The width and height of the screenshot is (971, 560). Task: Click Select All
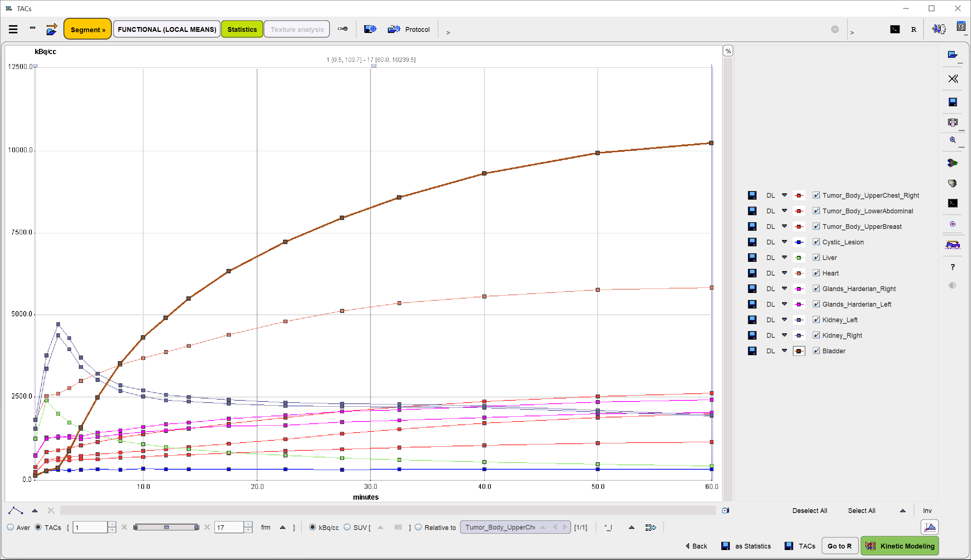[x=861, y=511]
